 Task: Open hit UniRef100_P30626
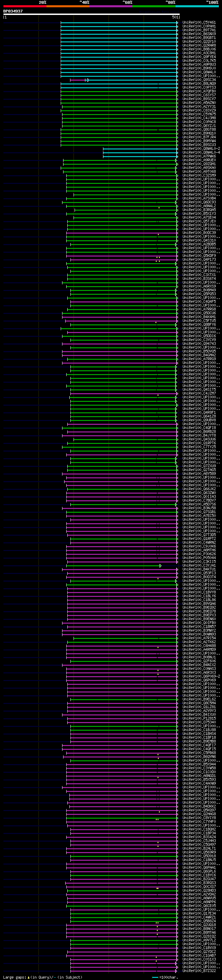[199, 554]
